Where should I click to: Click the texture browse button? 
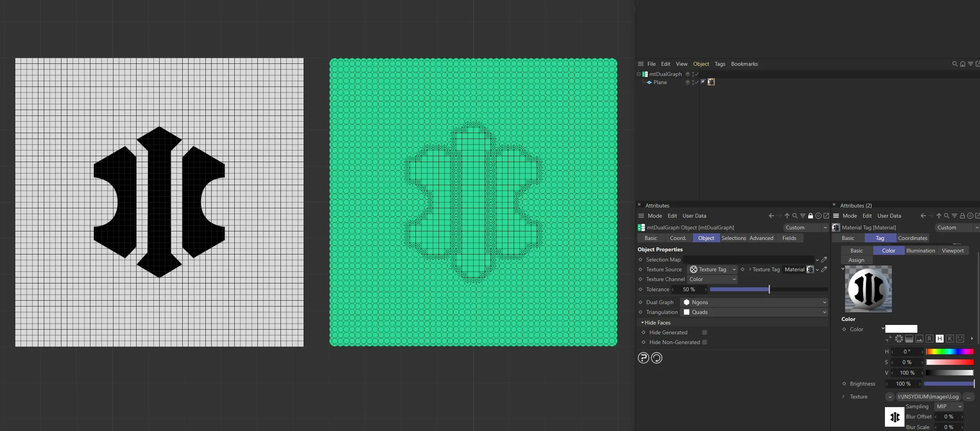coord(969,397)
